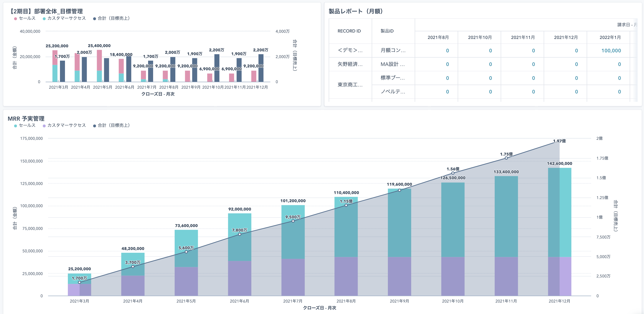Click the 2,200万 target bar for 2021年12月
The width and height of the screenshot is (644, 314).
click(261, 68)
